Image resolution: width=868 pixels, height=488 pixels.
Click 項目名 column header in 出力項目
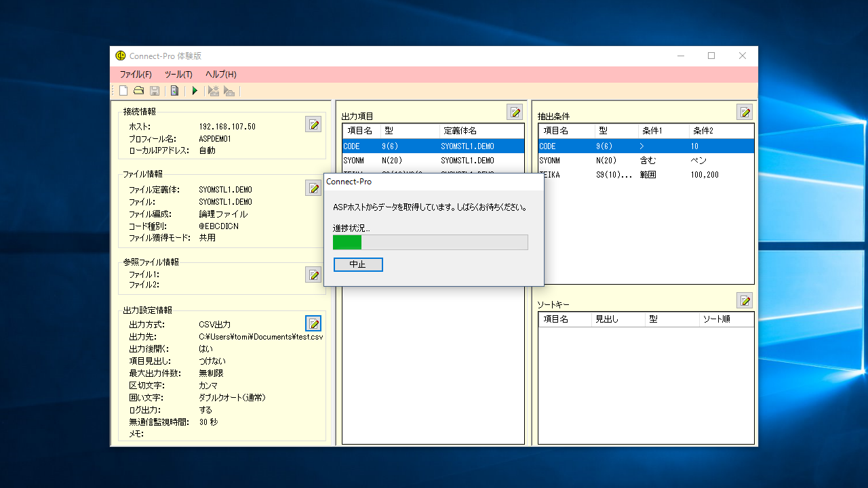pyautogui.click(x=361, y=131)
